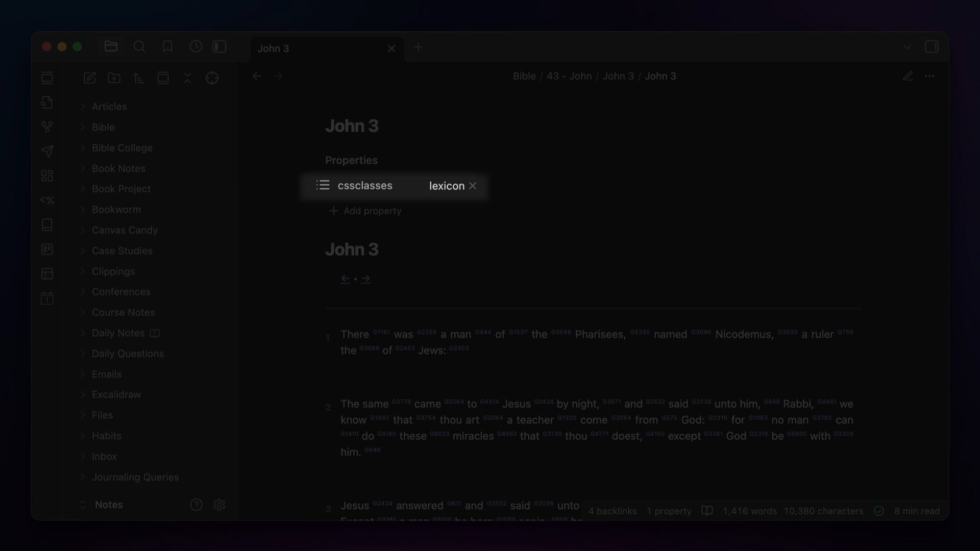This screenshot has width=980, height=551.
Task: Toggle the left sidebar
Action: 219,47
